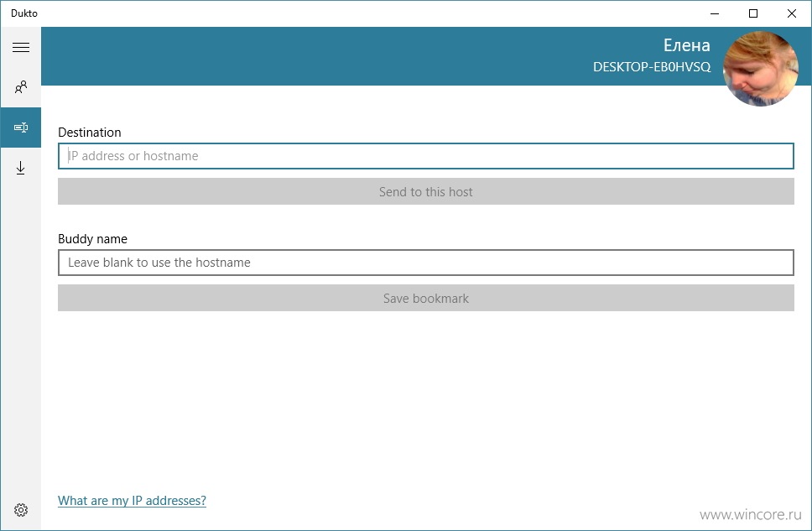Open the settings gear icon
The image size is (812, 531).
point(21,510)
